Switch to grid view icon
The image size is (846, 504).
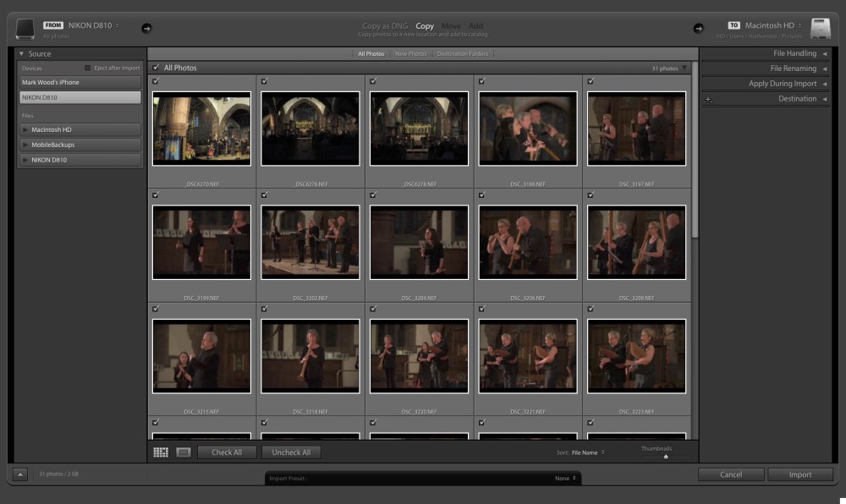[x=161, y=452]
